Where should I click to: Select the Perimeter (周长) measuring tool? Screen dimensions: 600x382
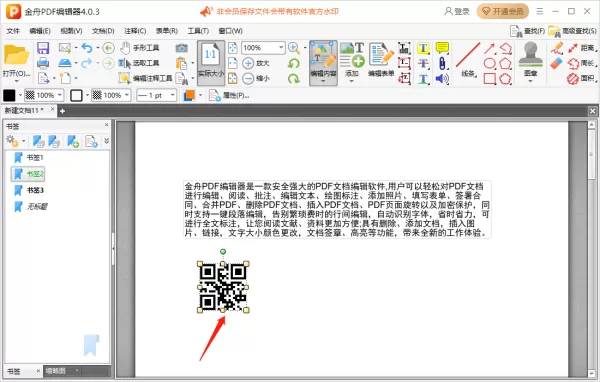point(582,64)
